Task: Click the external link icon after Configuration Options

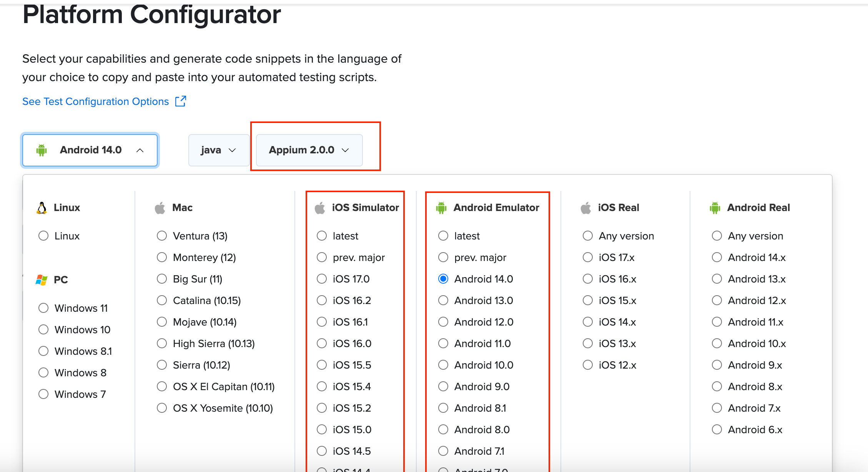Action: (181, 101)
